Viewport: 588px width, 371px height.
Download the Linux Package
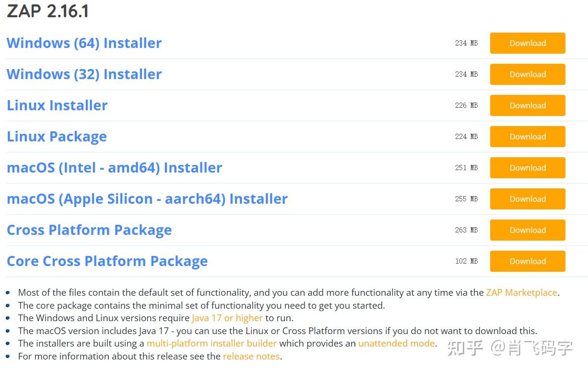[x=527, y=137]
